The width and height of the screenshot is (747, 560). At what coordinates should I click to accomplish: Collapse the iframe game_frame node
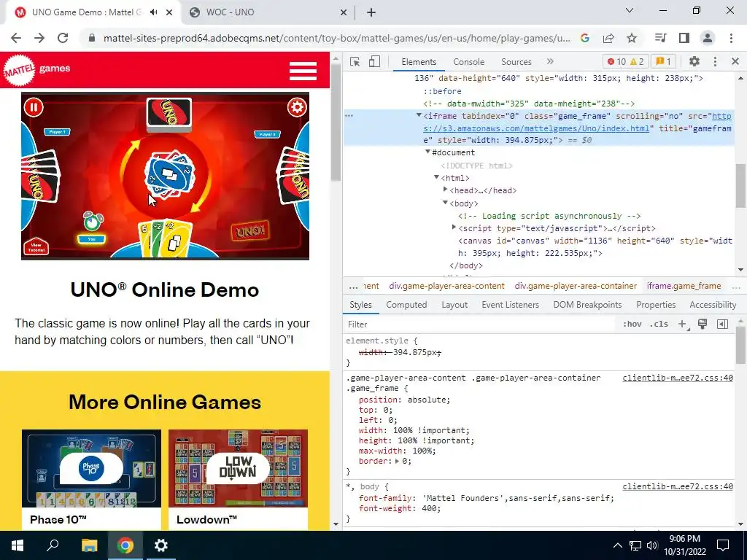click(x=419, y=115)
